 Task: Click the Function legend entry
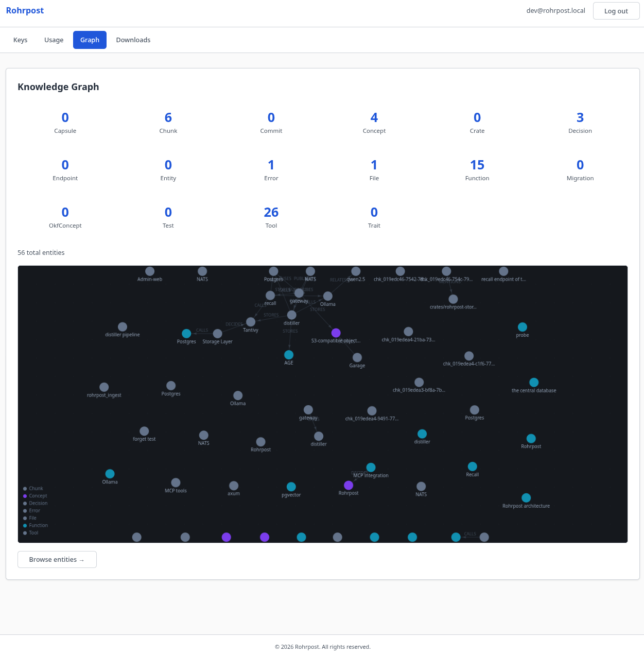tap(36, 525)
